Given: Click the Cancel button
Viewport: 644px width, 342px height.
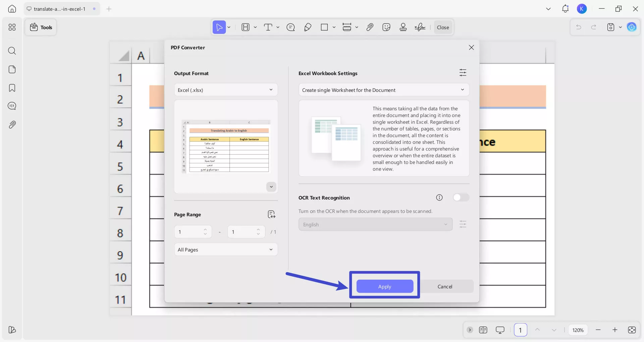Looking at the screenshot, I should pos(445,286).
